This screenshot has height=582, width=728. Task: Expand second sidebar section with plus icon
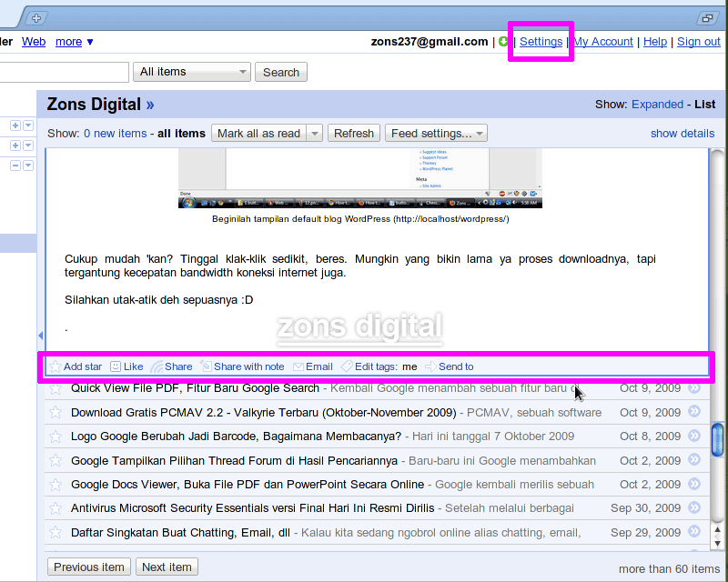[x=15, y=145]
